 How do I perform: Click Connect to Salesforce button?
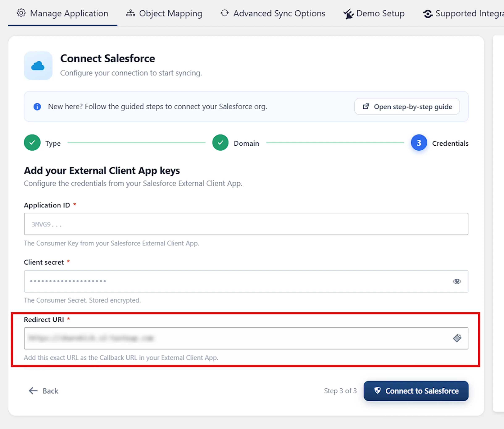click(x=416, y=391)
